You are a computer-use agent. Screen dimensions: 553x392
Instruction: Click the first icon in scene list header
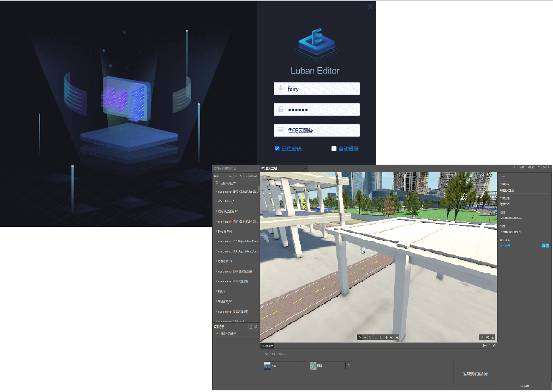click(x=231, y=176)
